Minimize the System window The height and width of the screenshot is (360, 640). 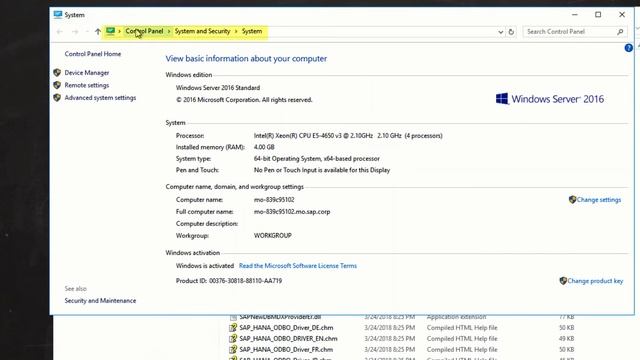[575, 15]
